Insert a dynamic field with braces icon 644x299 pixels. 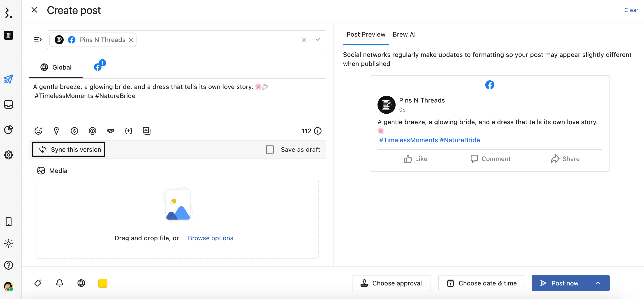click(128, 131)
